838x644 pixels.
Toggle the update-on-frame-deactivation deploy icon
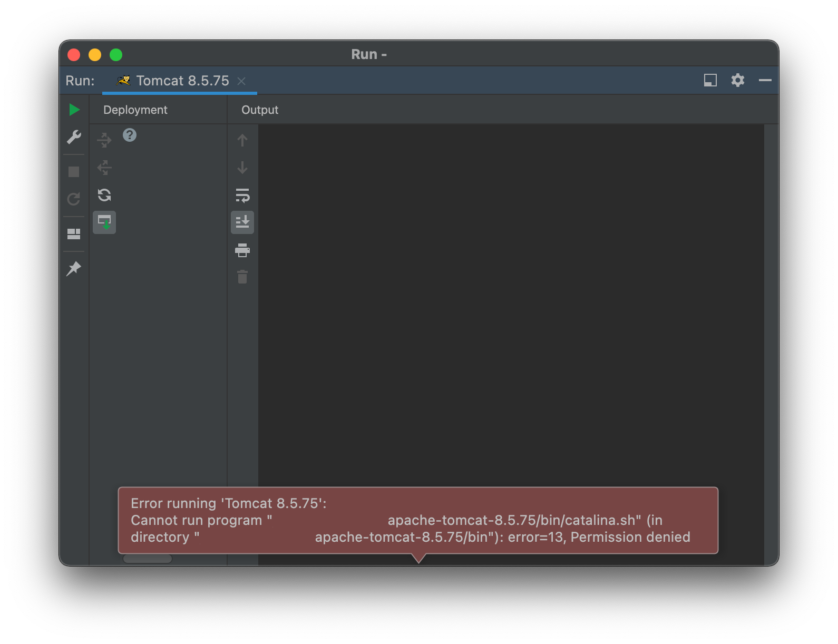[x=104, y=222]
